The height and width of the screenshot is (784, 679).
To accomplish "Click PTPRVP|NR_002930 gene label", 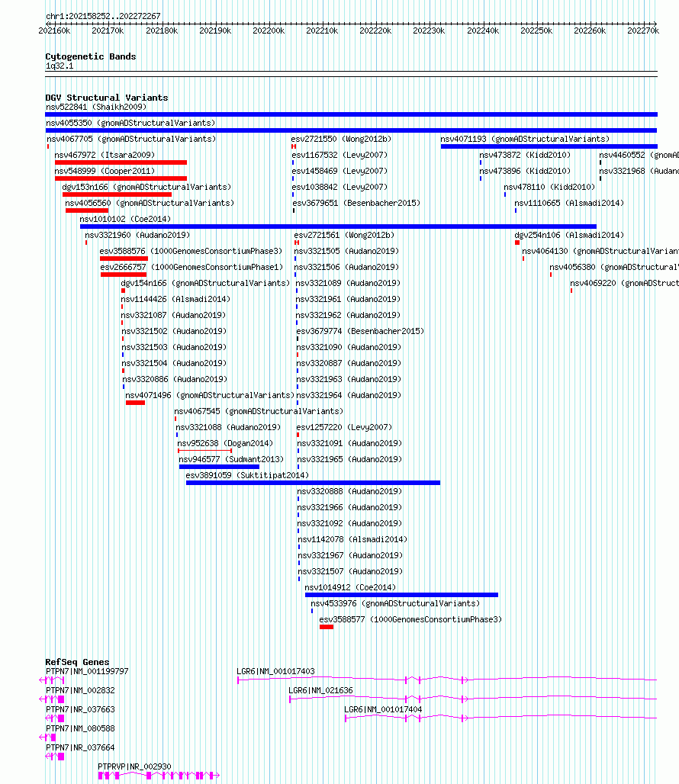I will coord(134,766).
